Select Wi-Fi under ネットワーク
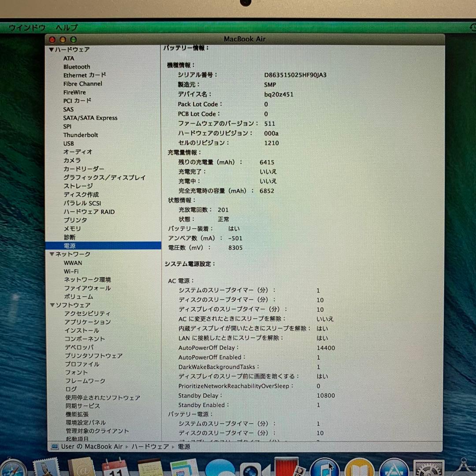The width and height of the screenshot is (476, 476). (x=71, y=271)
